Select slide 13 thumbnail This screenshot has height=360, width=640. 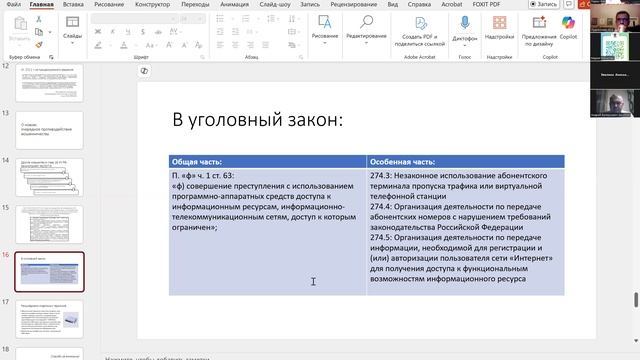pos(49,130)
